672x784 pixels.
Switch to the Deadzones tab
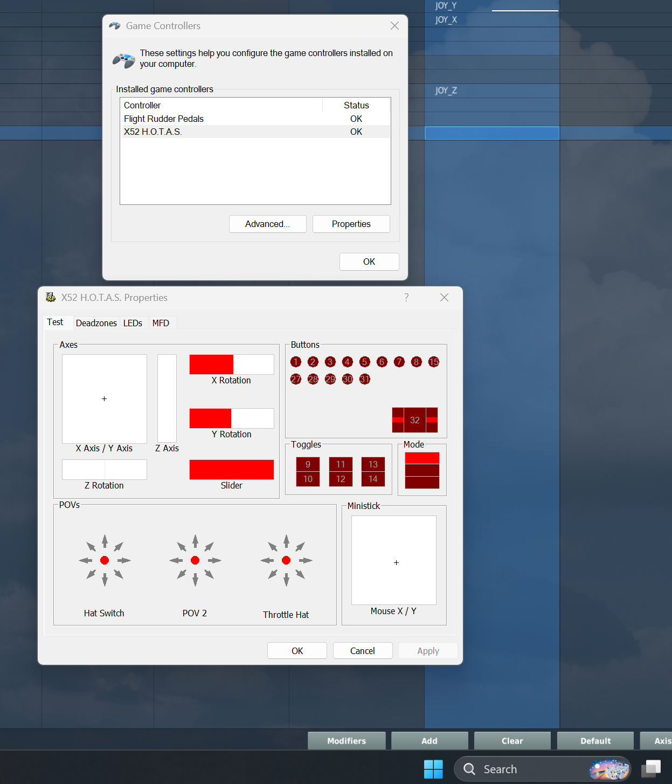(x=96, y=323)
